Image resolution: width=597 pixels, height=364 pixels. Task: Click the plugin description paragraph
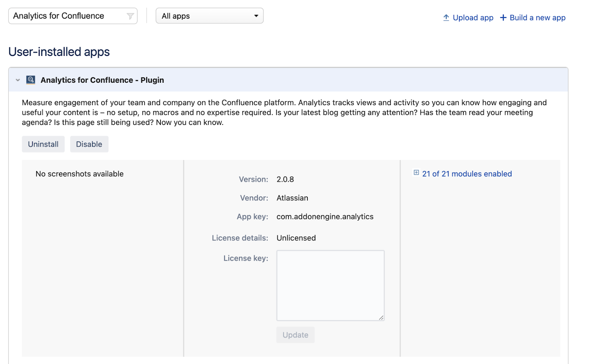coord(284,112)
